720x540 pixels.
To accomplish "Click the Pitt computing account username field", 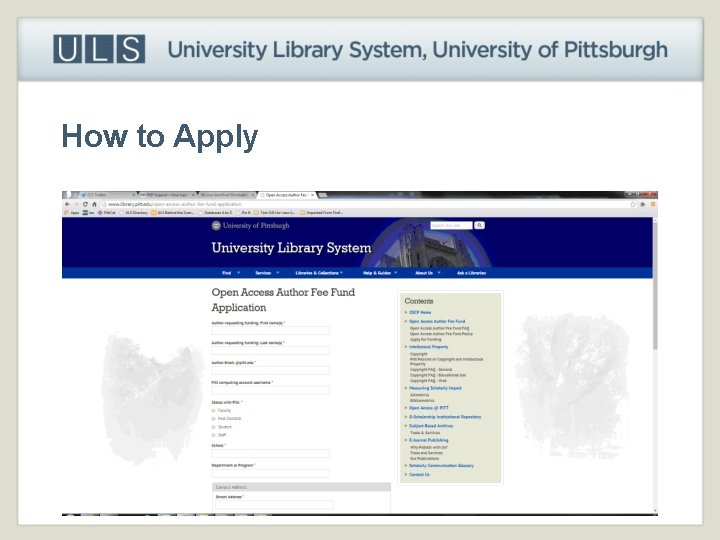I will tap(270, 390).
